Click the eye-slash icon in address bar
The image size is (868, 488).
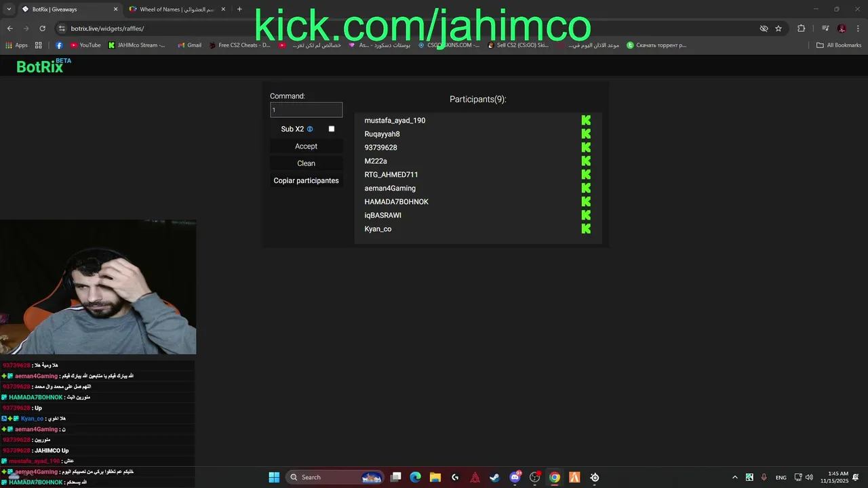click(x=764, y=28)
